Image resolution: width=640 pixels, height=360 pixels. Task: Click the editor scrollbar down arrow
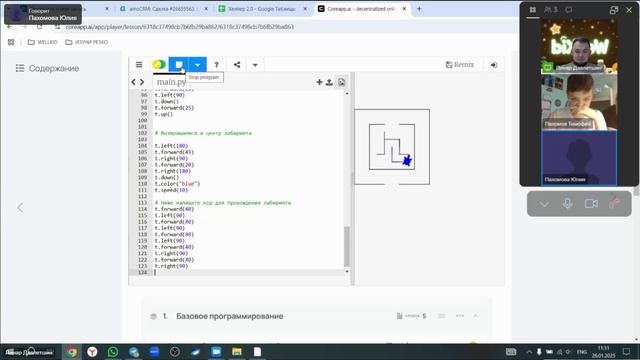[347, 271]
